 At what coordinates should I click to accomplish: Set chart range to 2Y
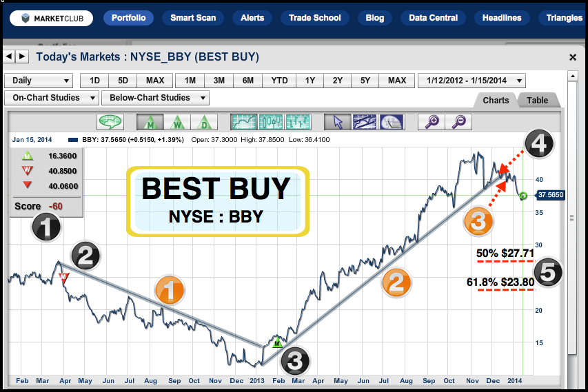(338, 81)
